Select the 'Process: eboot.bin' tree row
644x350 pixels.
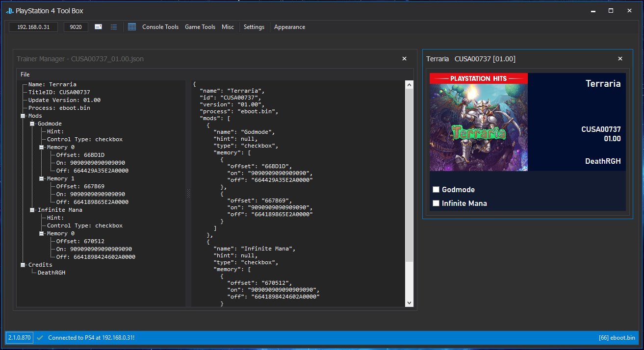pyautogui.click(x=59, y=108)
